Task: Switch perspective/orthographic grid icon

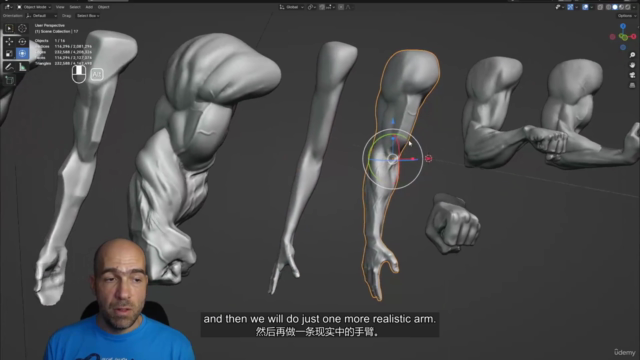Action: [x=632, y=85]
